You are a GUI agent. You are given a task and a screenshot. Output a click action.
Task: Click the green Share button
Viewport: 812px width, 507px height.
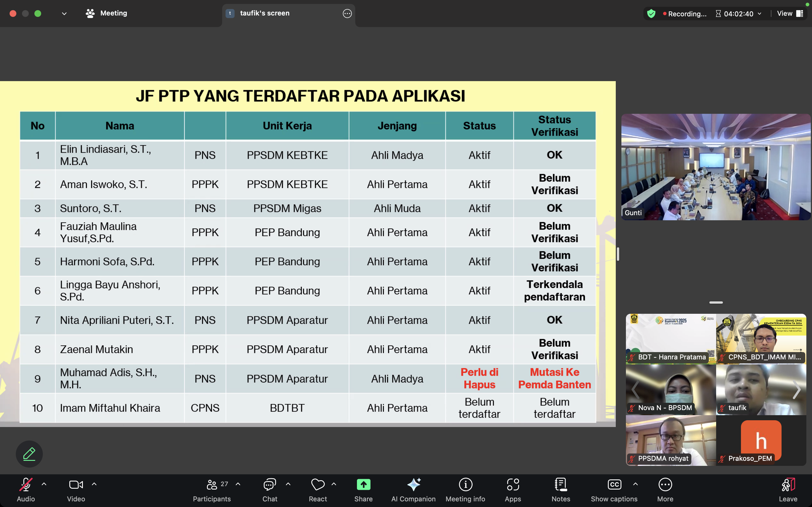click(x=363, y=485)
